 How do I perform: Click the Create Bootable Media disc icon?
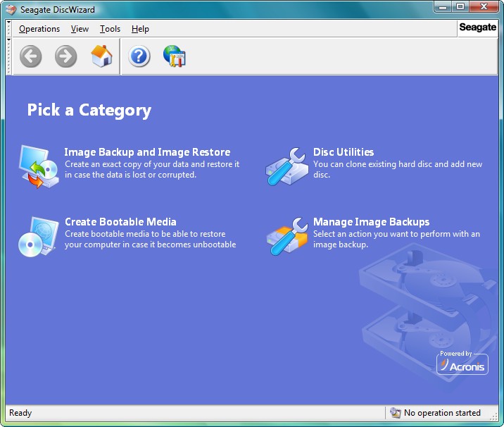(39, 235)
